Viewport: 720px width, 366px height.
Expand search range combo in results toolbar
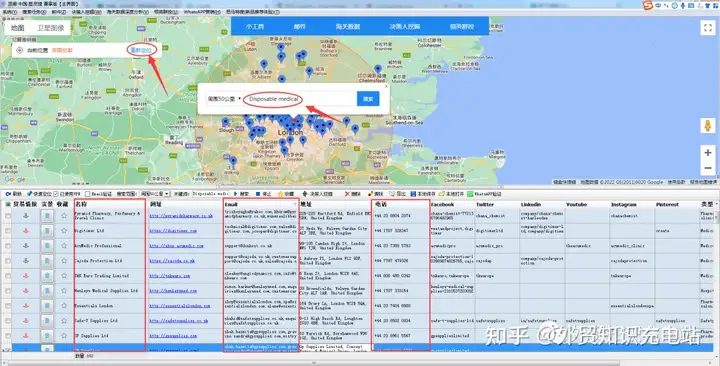[155, 194]
